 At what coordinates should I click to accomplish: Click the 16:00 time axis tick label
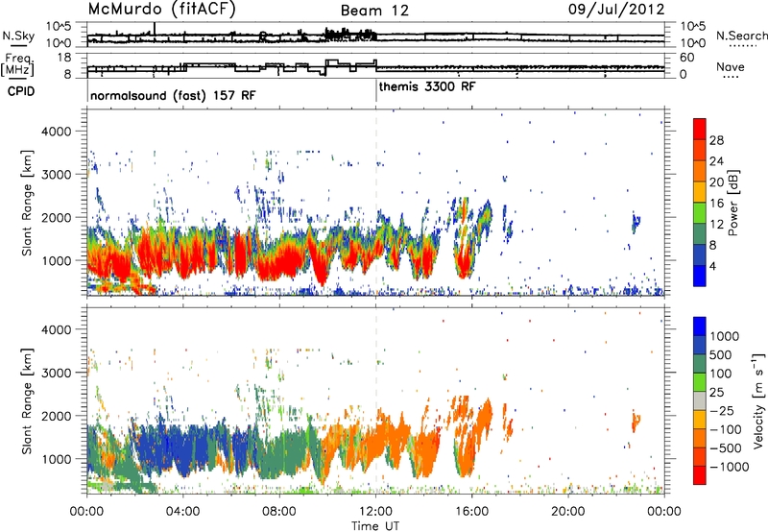(471, 512)
